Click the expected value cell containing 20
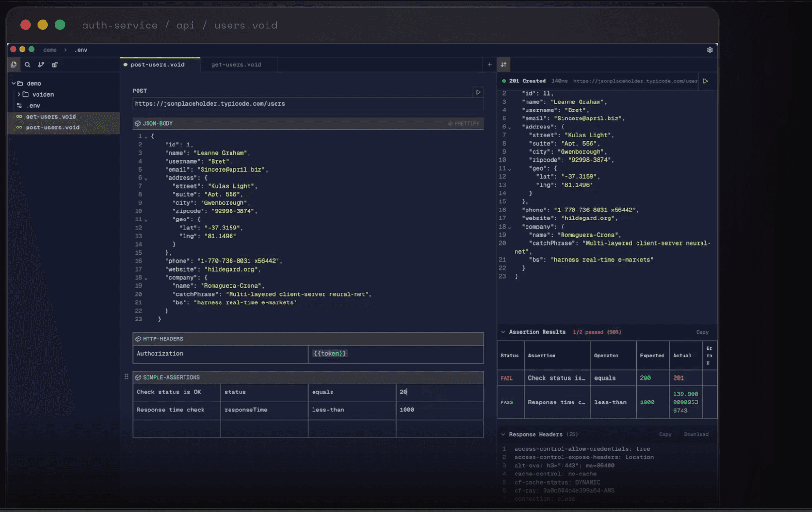This screenshot has height=512, width=812. point(439,392)
